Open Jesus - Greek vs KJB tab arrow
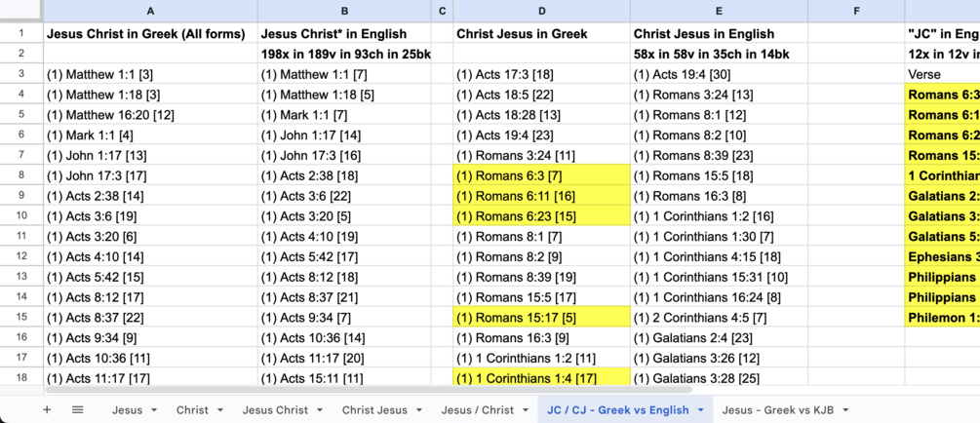980x423 pixels. 845,410
